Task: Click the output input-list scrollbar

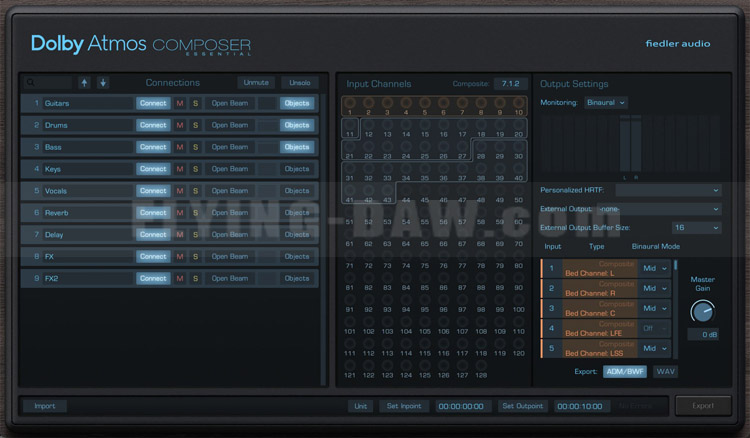Action: [675, 309]
